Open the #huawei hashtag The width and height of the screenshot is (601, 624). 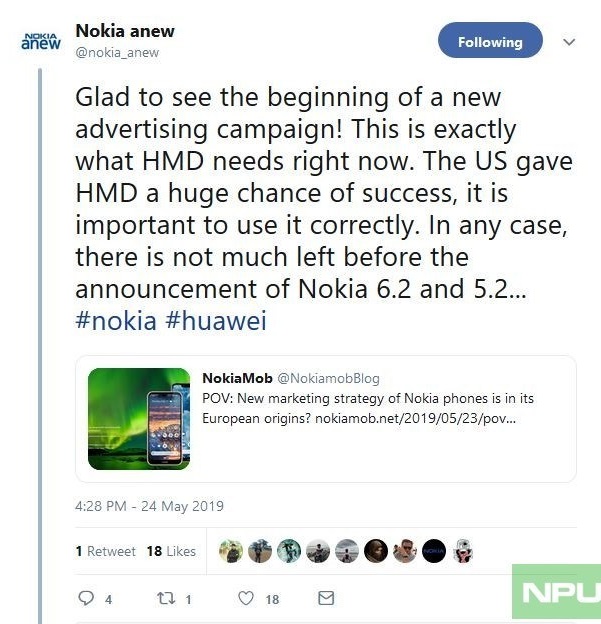pos(216,321)
